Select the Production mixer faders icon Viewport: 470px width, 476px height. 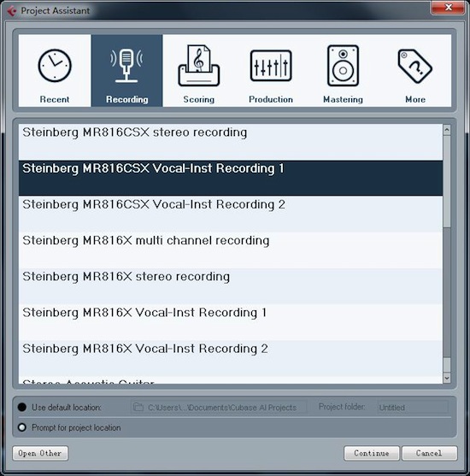271,66
